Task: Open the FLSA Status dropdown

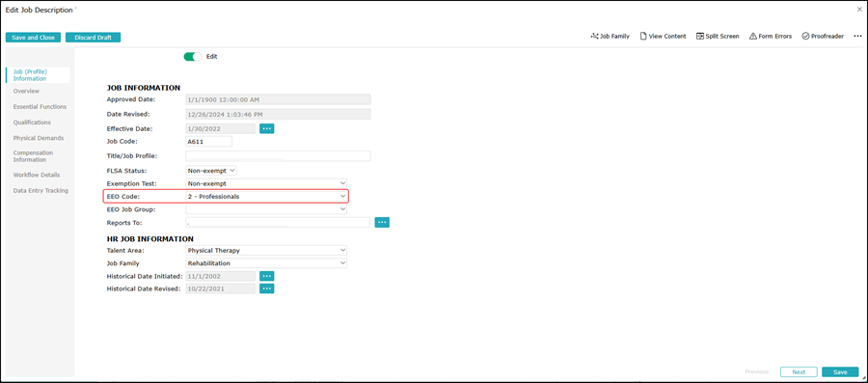Action: click(x=211, y=171)
